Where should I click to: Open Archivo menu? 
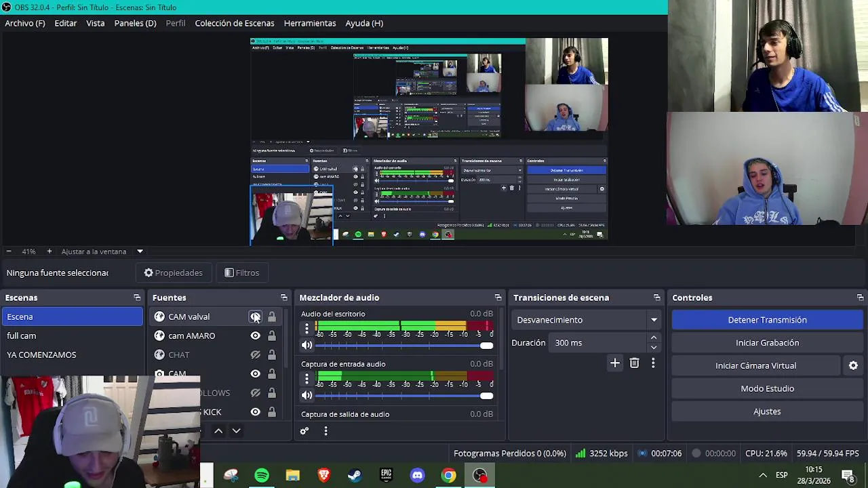click(x=25, y=23)
